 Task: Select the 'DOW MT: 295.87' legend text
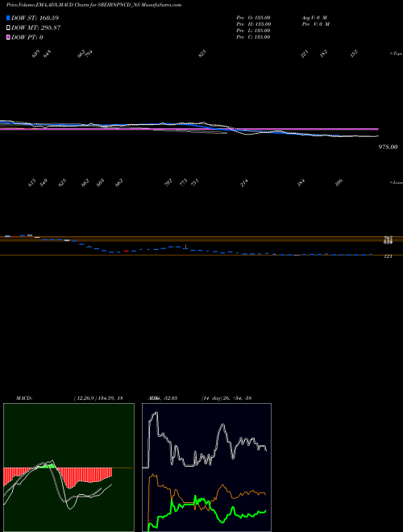36,28
